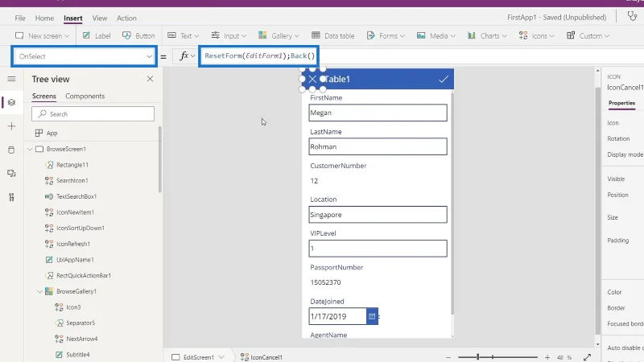Insert a Label control
The width and height of the screenshot is (644, 362).
click(97, 35)
